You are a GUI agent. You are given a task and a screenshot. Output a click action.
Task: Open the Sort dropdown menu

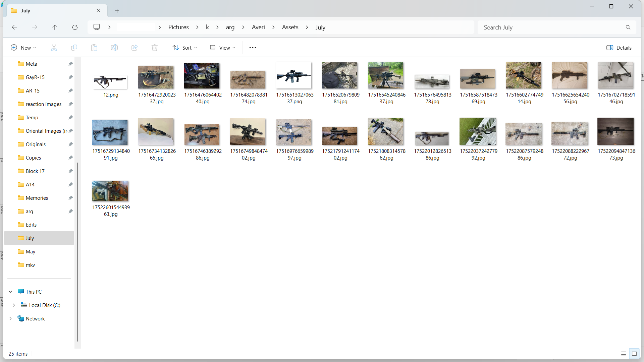[x=185, y=48]
